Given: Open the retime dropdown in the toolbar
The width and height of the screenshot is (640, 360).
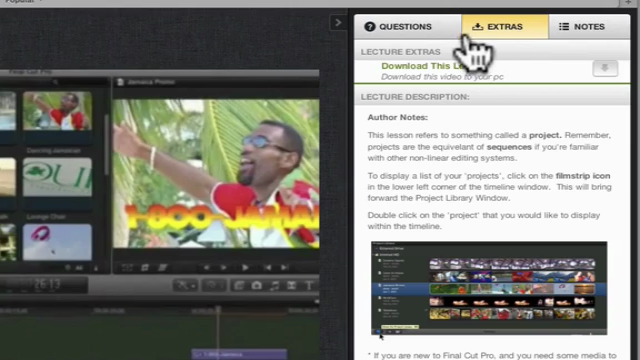Looking at the screenshot, I should point(214,285).
